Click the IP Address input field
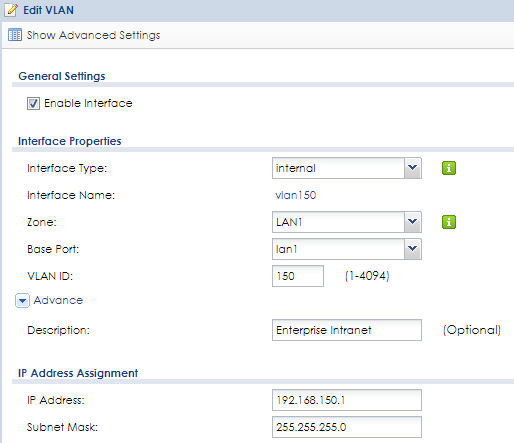Image resolution: width=514 pixels, height=443 pixels. point(347,400)
